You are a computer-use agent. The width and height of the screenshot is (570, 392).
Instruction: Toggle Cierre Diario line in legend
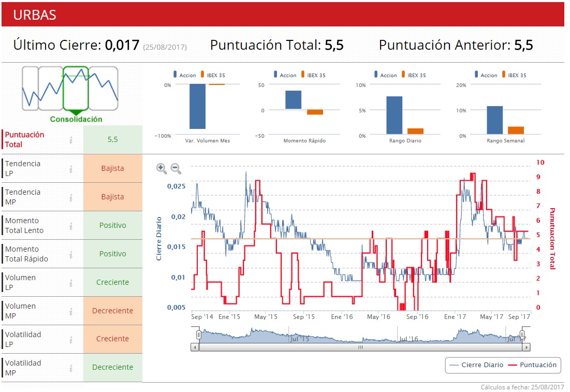coord(476,365)
